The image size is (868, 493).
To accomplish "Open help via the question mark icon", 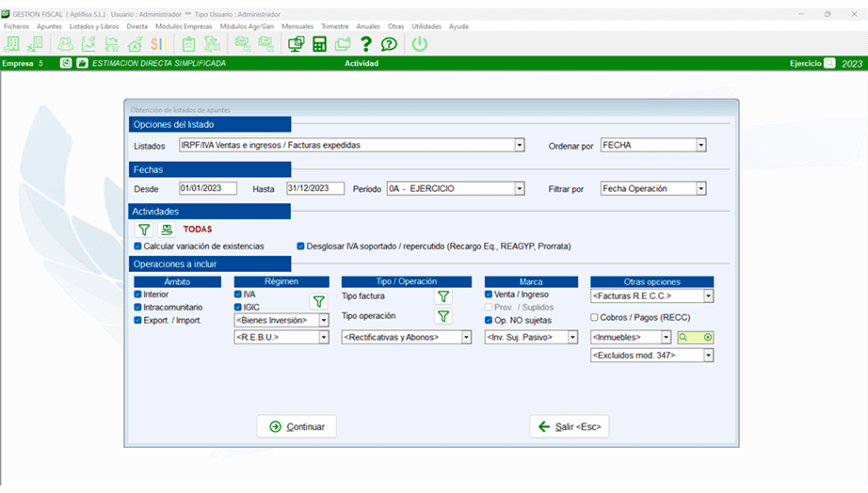I will (366, 44).
